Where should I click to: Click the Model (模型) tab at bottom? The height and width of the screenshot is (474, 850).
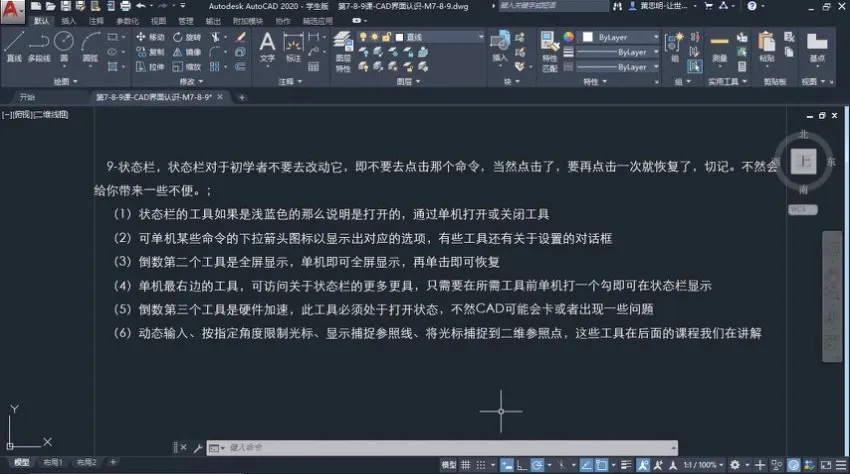coord(21,463)
